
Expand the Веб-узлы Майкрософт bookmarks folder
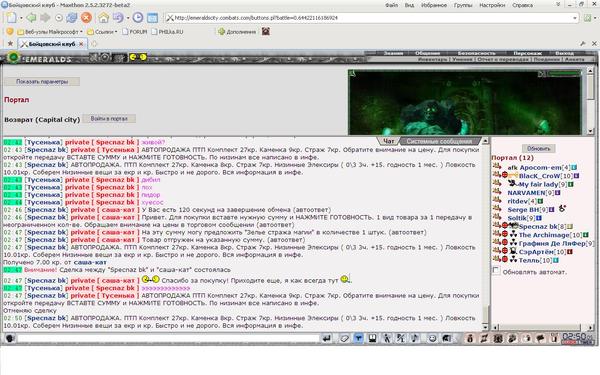pyautogui.click(x=50, y=32)
